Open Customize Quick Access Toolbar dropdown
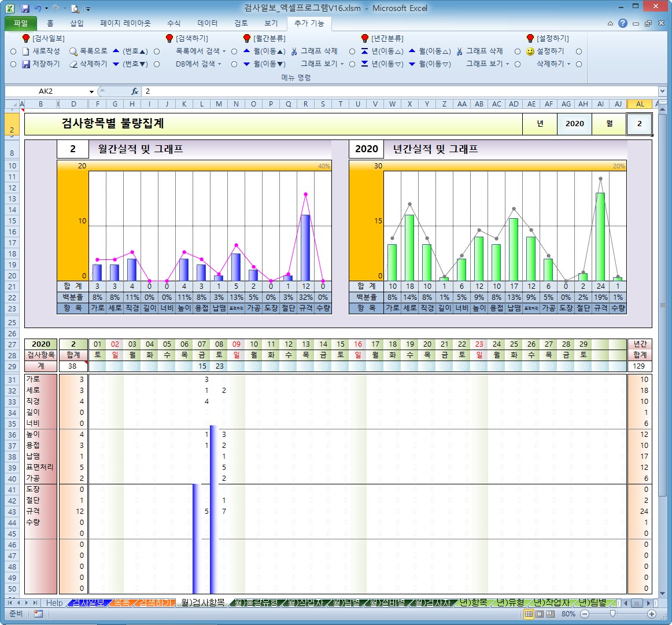The image size is (672, 625). pyautogui.click(x=88, y=9)
